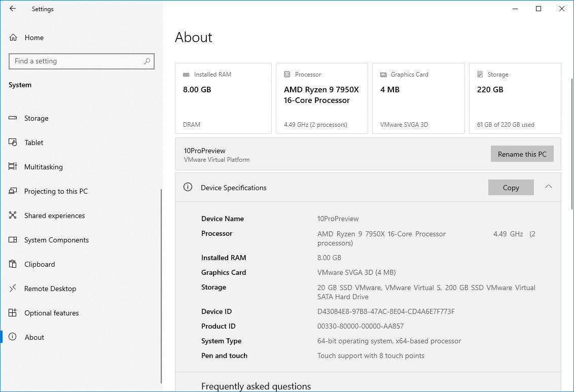The image size is (574, 392).
Task: Open the Tablet settings page
Action: point(81,142)
